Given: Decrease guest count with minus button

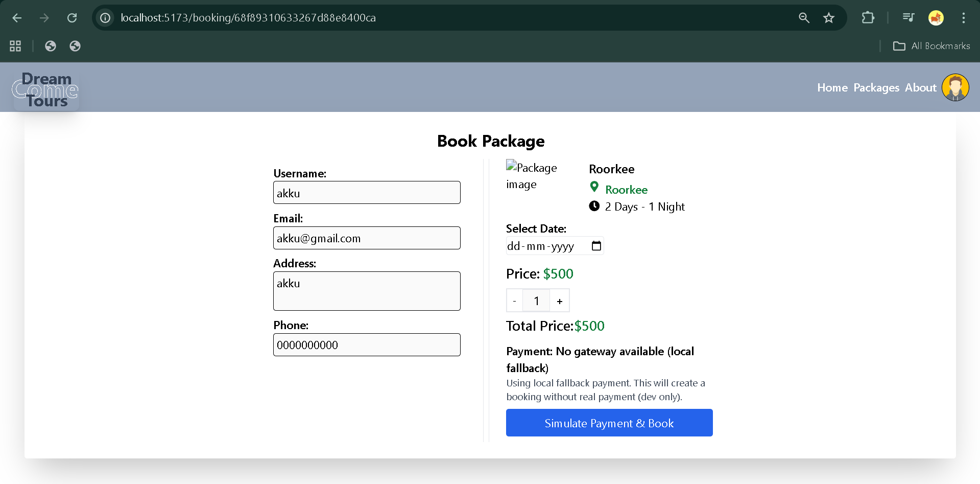Looking at the screenshot, I should (x=514, y=301).
